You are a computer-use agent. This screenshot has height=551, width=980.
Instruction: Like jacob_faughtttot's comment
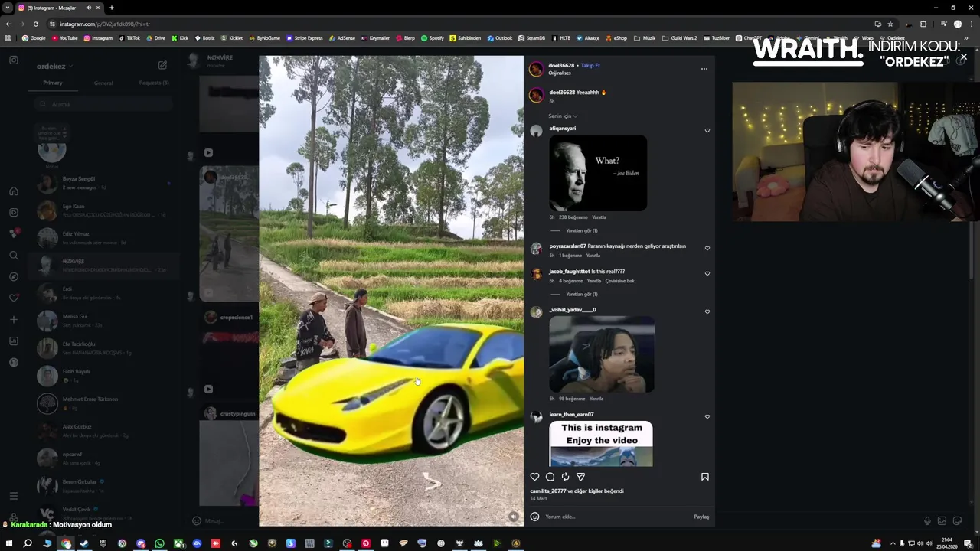[x=707, y=273]
